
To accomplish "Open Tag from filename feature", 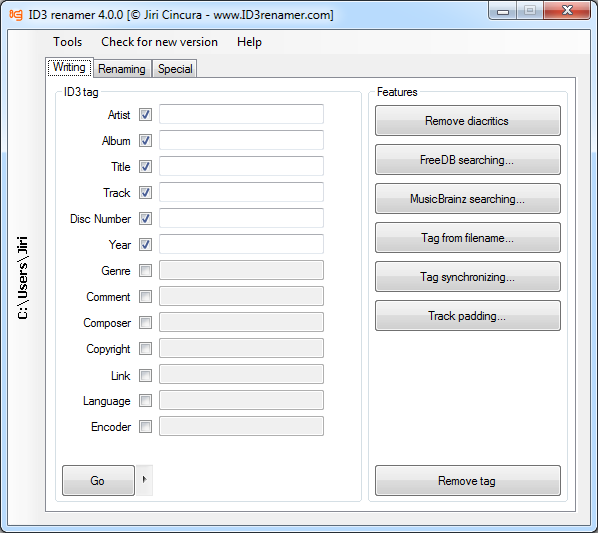I will [x=468, y=238].
